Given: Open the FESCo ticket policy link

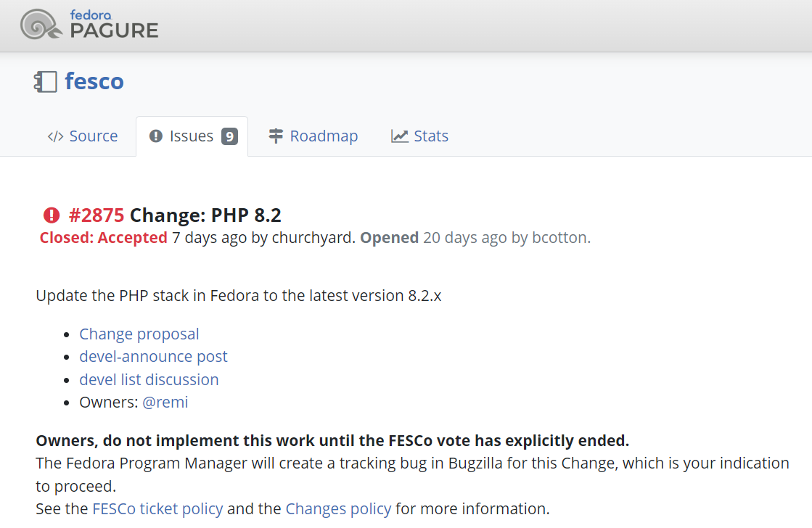Looking at the screenshot, I should 157,508.
